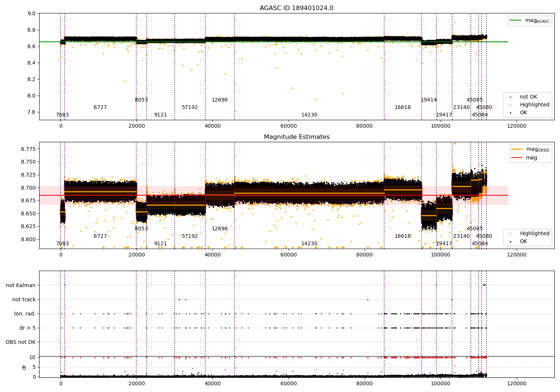Click obsid label '7083' in AGASC ID plot
Image resolution: width=560 pixels, height=392 pixels.
click(62, 115)
